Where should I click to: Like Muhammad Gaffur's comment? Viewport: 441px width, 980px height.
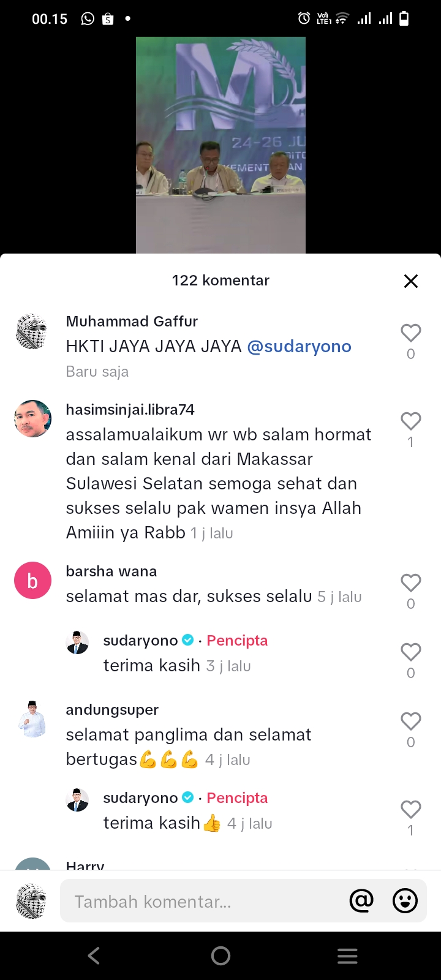411,333
